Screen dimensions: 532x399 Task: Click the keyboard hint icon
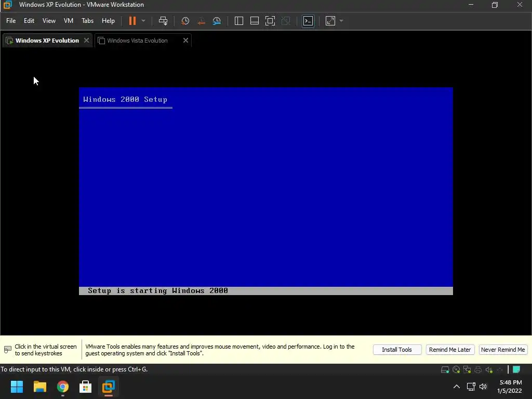coord(7,350)
